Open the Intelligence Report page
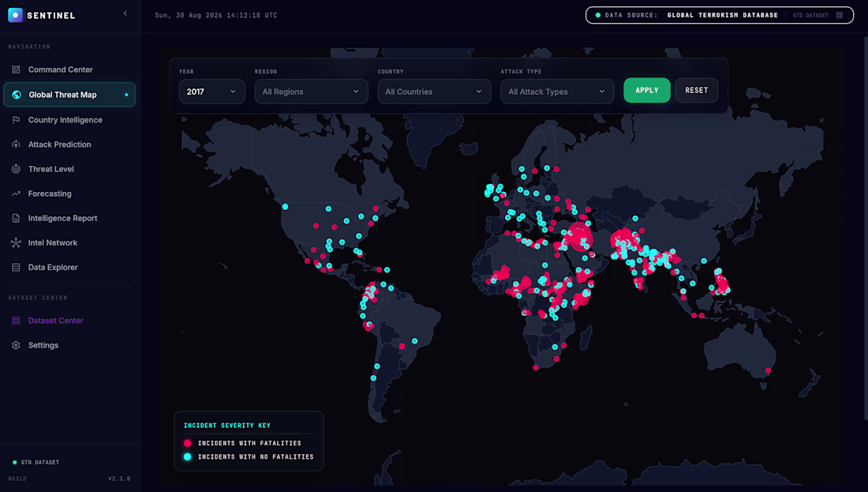The height and width of the screenshot is (492, 868). [69, 218]
